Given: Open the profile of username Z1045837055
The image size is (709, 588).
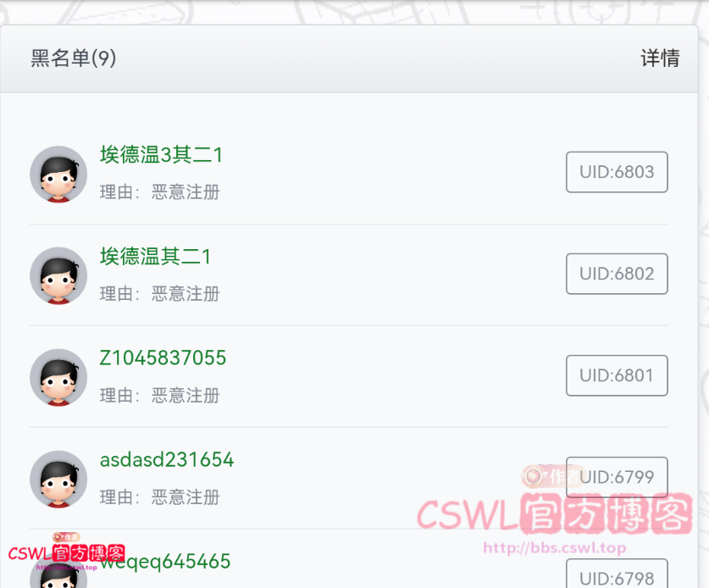Looking at the screenshot, I should (x=163, y=358).
